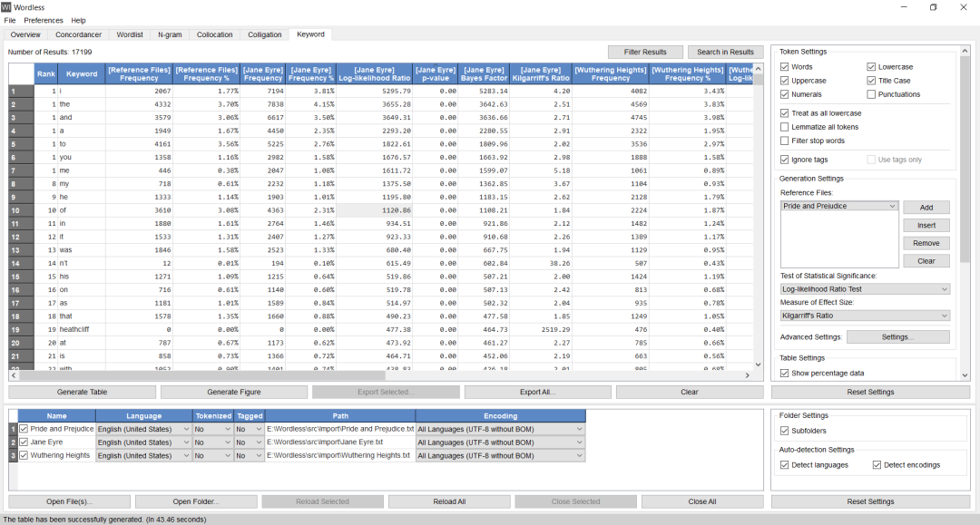Viewport: 980px width, 525px height.
Task: Open Measure of Effect Size dropdown
Action: pos(865,316)
